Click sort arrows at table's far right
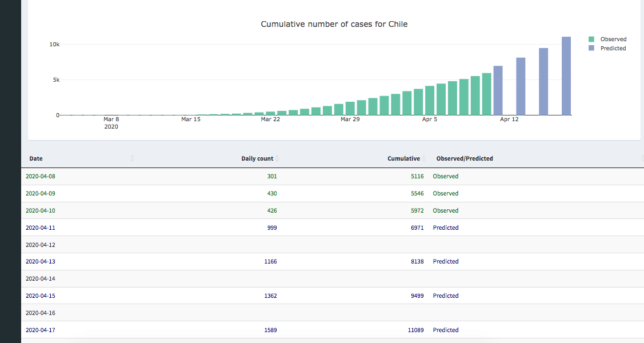The width and height of the screenshot is (644, 343). coord(642,158)
